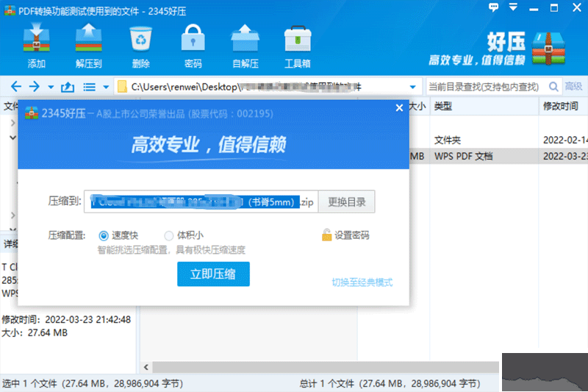Select the WPS PDF 文档 row
The image size is (588, 392).
click(x=499, y=156)
